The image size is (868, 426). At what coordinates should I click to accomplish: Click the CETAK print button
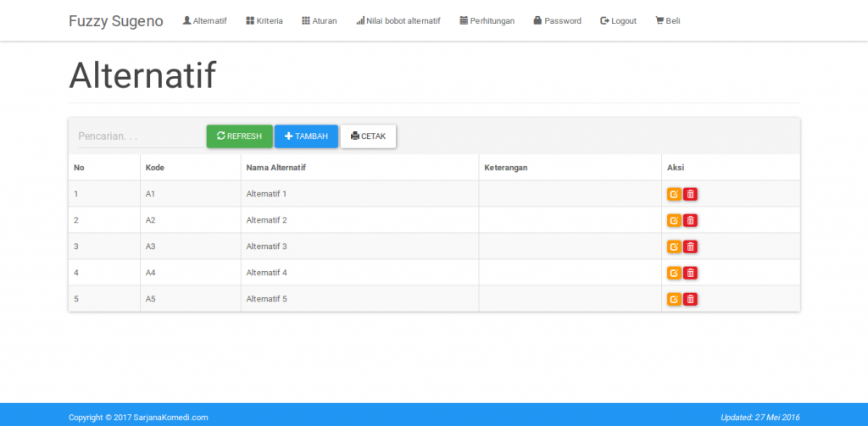tap(368, 136)
